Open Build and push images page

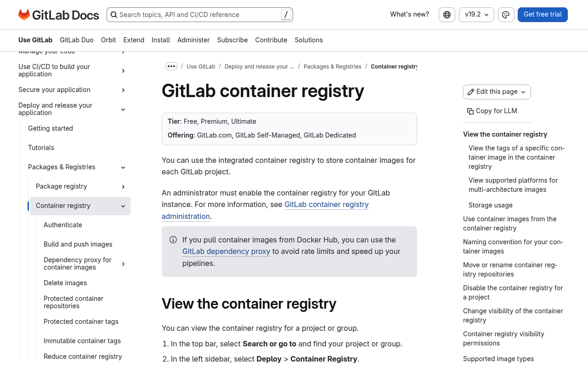(x=78, y=244)
